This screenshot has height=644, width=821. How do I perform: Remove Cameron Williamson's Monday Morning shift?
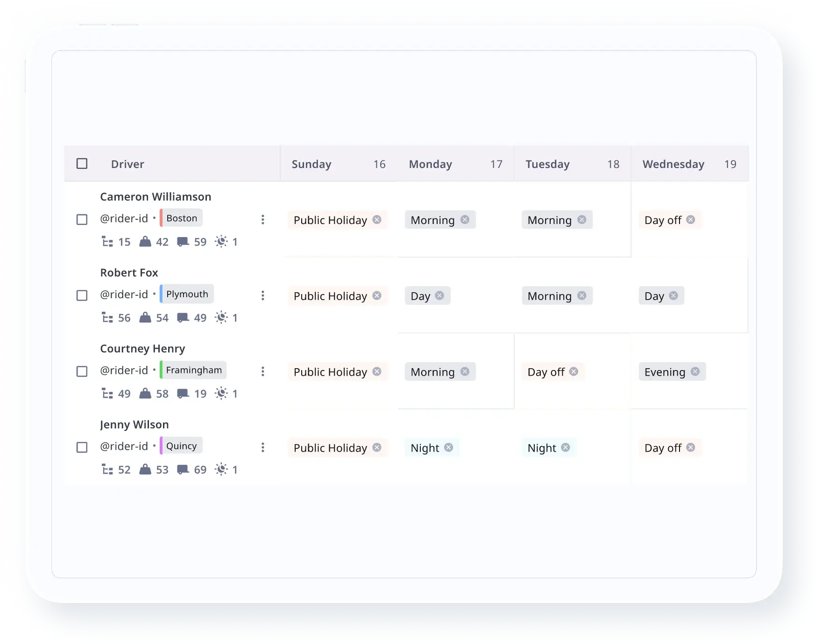[465, 220]
